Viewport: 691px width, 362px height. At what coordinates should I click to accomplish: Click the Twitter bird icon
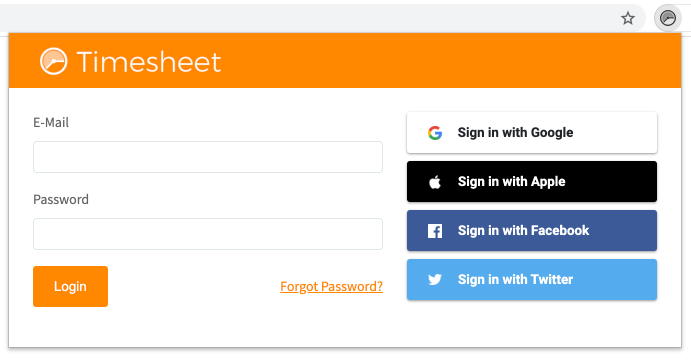pos(435,280)
